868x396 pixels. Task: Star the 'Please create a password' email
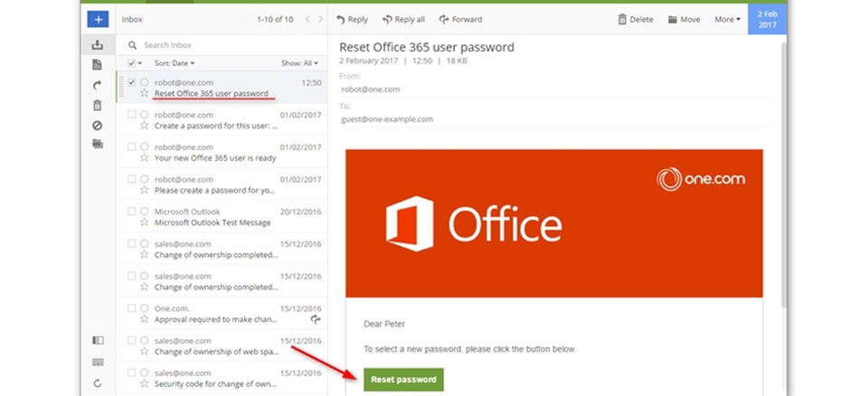pos(145,190)
